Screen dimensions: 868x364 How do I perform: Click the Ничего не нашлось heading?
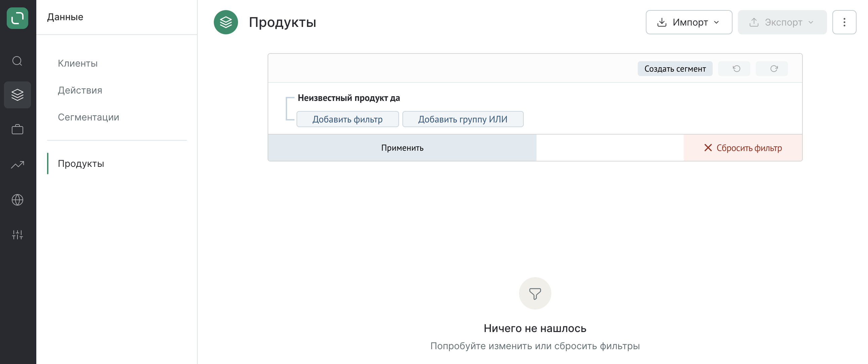(535, 328)
